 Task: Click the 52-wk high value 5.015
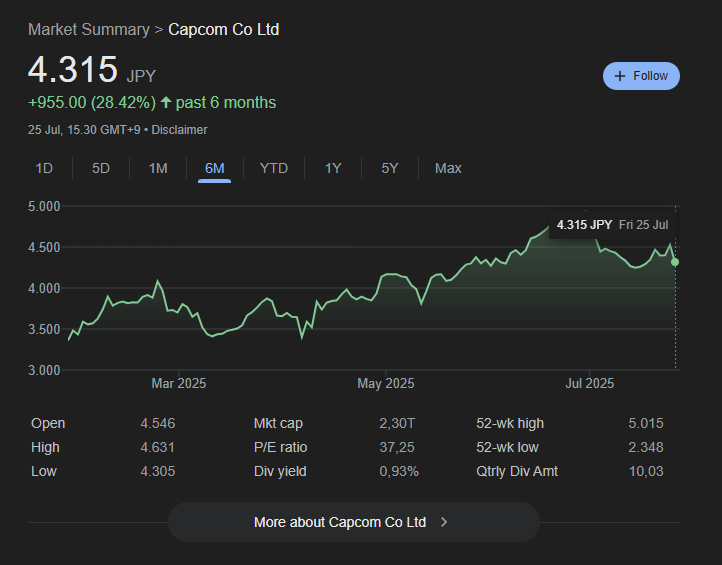(646, 423)
